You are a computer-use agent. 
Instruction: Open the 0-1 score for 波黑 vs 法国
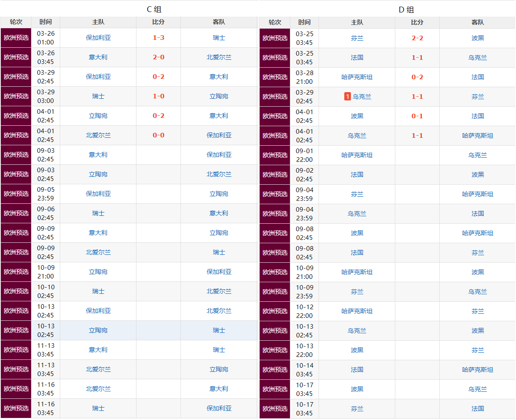click(417, 116)
